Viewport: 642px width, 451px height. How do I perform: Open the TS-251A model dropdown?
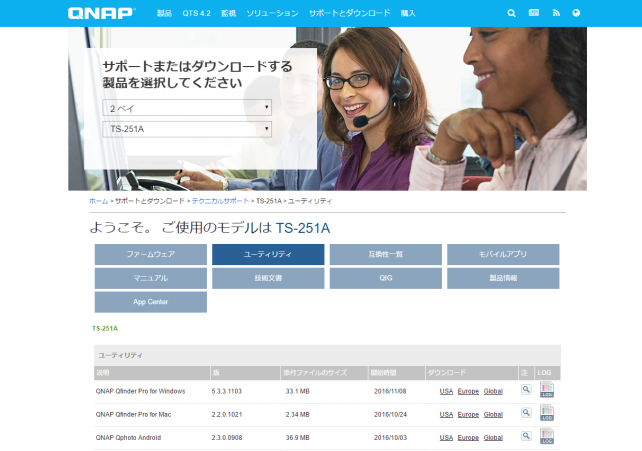click(187, 129)
